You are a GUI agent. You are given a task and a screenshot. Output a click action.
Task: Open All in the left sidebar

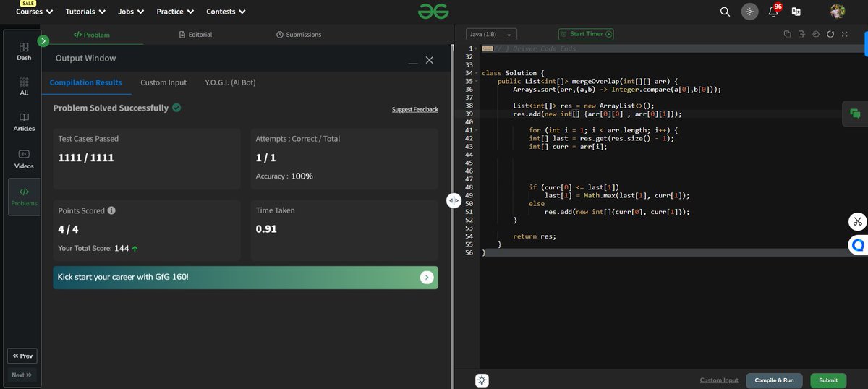(24, 87)
